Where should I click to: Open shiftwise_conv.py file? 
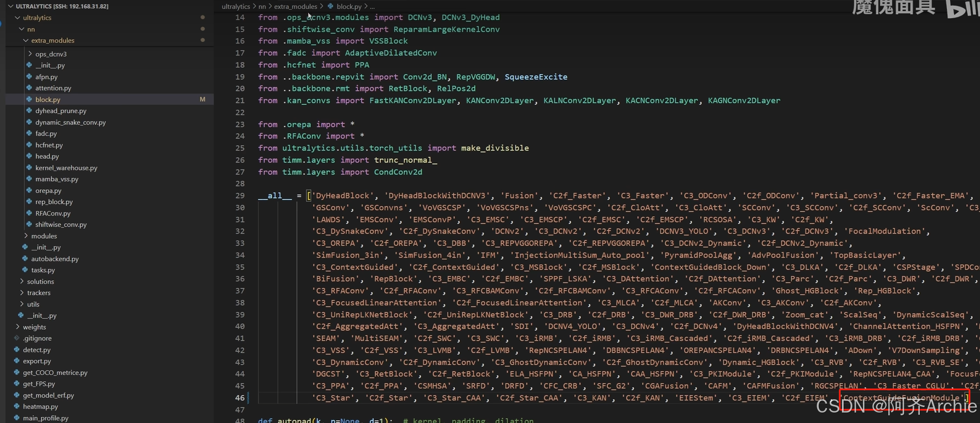pyautogui.click(x=61, y=224)
